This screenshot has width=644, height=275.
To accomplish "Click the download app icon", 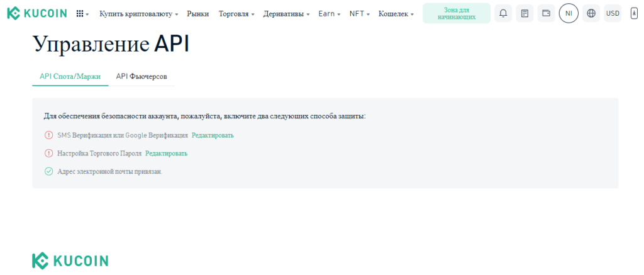I will (634, 13).
